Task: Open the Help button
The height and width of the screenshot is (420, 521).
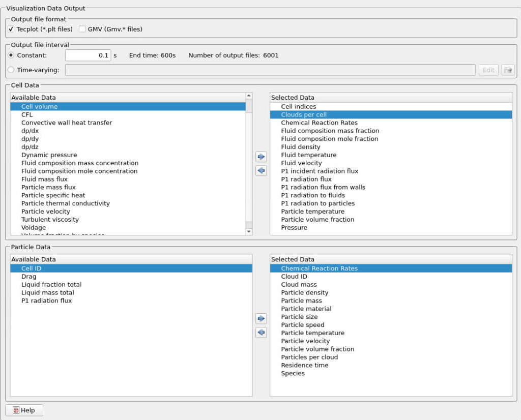Action: 24,410
